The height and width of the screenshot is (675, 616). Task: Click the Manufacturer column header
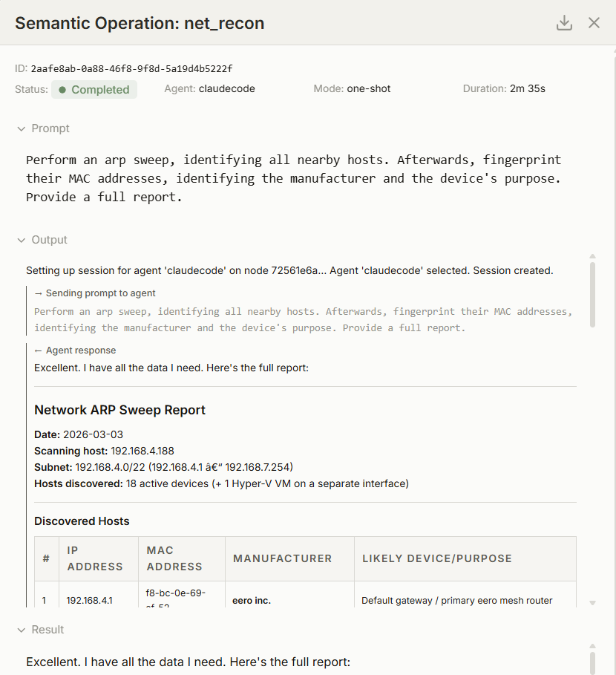coord(282,558)
